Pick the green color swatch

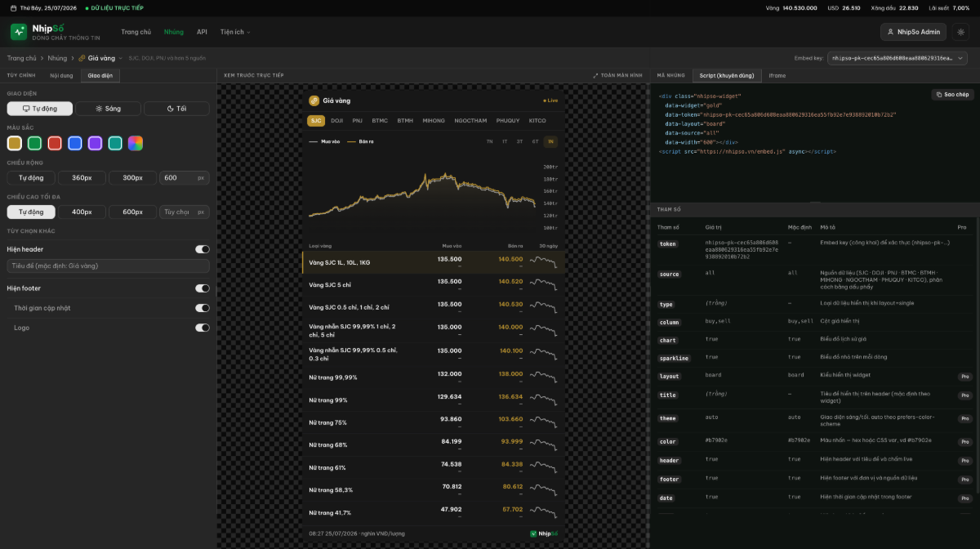coord(34,143)
